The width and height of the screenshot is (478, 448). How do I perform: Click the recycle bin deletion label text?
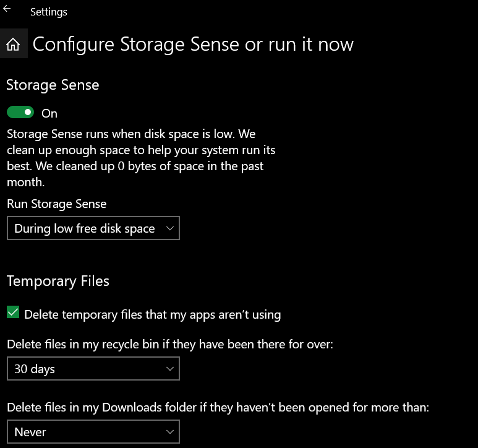click(x=170, y=344)
